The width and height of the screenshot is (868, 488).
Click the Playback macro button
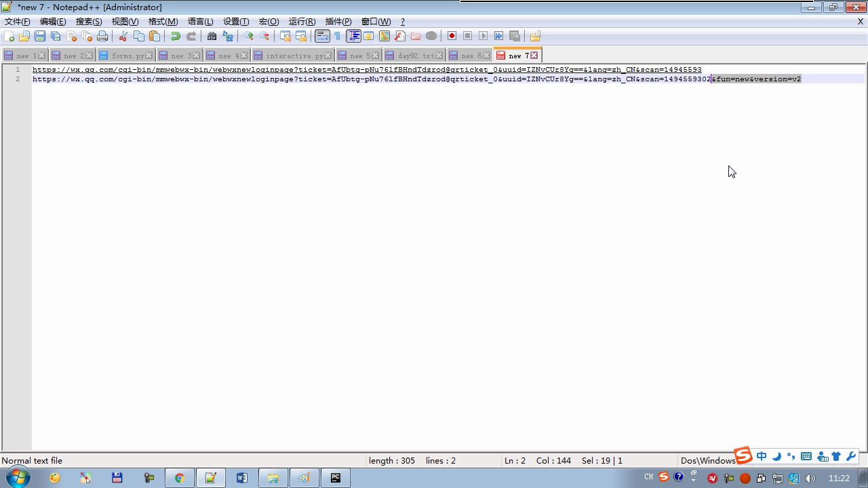tap(484, 36)
